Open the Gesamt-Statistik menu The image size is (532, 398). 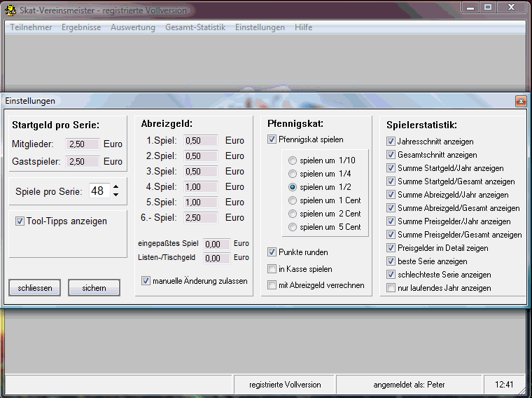195,27
